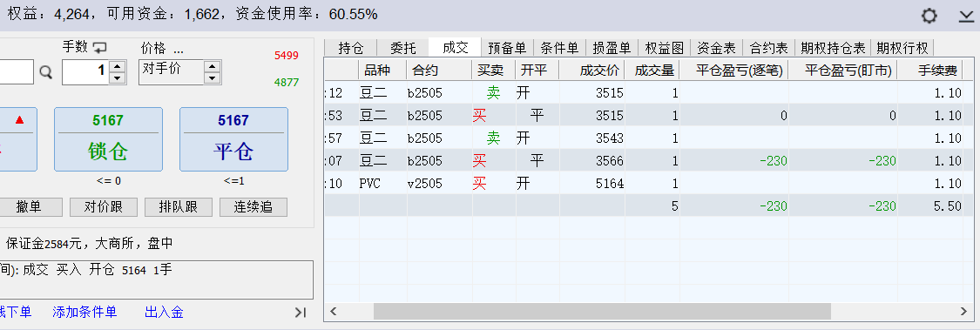
Task: Raise price using the 对手价 up arrow
Action: click(213, 66)
